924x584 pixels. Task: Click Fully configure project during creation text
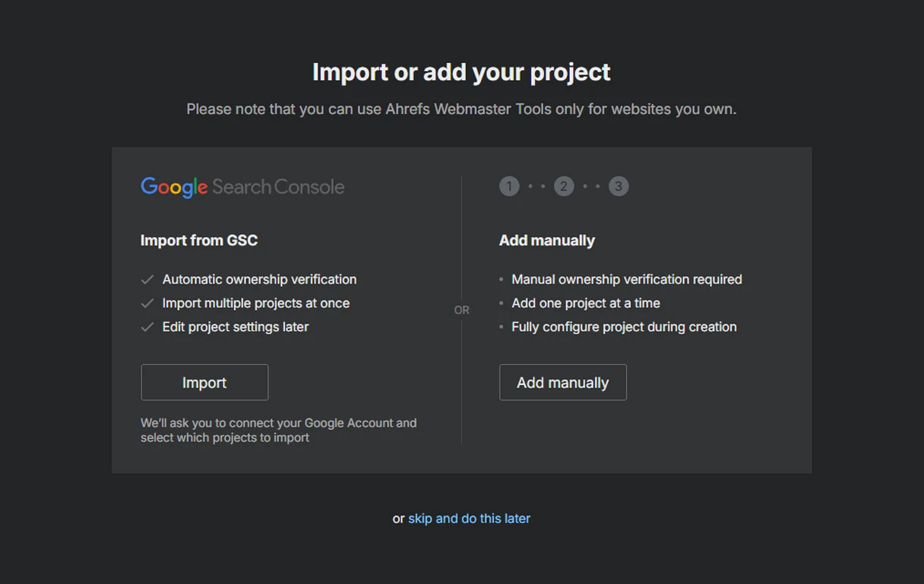tap(624, 327)
